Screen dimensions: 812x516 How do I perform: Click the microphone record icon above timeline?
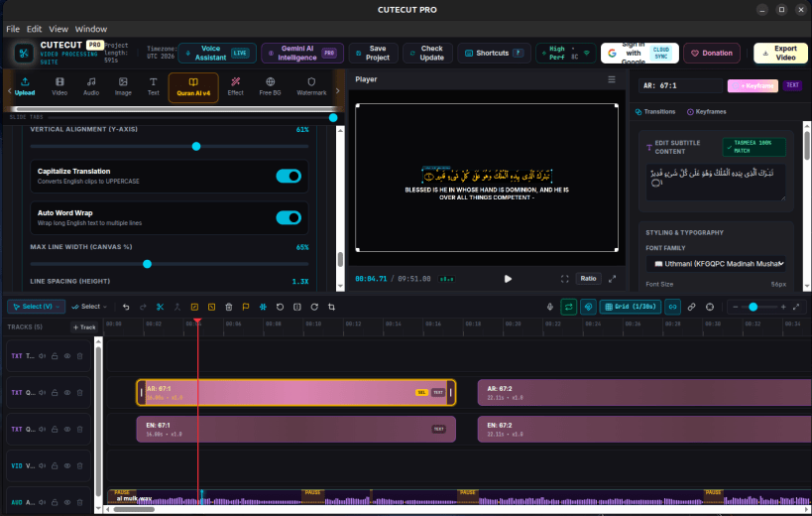coord(550,307)
